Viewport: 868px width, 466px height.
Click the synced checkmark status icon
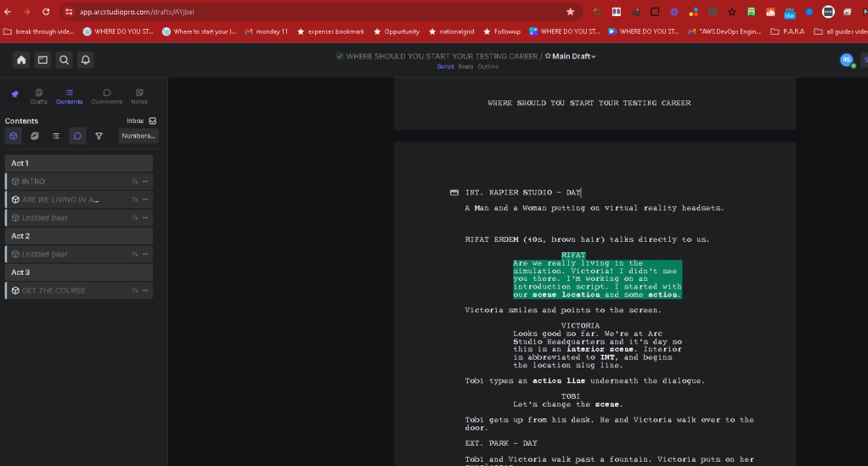tap(340, 57)
